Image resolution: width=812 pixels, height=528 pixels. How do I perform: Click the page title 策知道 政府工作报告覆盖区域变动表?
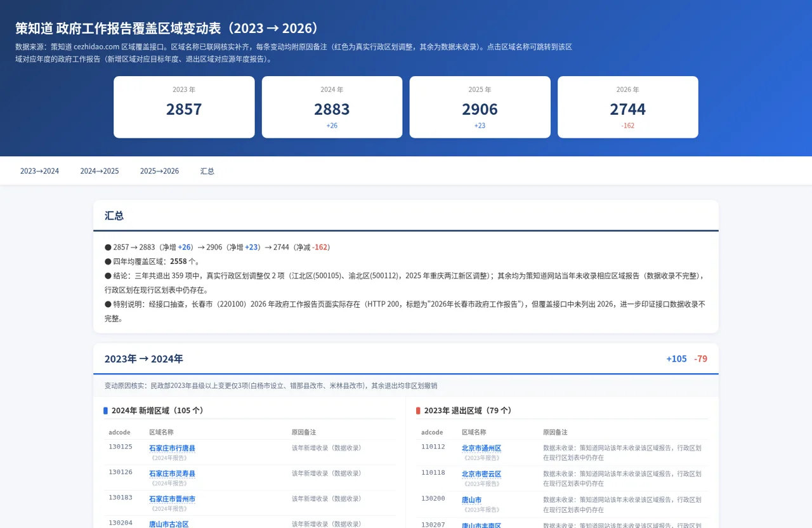click(168, 29)
